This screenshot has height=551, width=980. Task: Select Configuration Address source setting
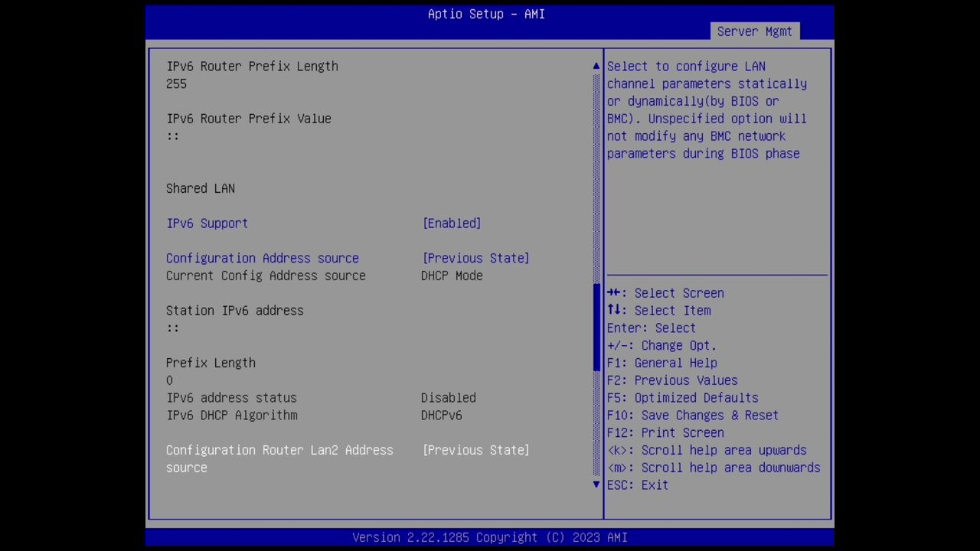(x=263, y=258)
